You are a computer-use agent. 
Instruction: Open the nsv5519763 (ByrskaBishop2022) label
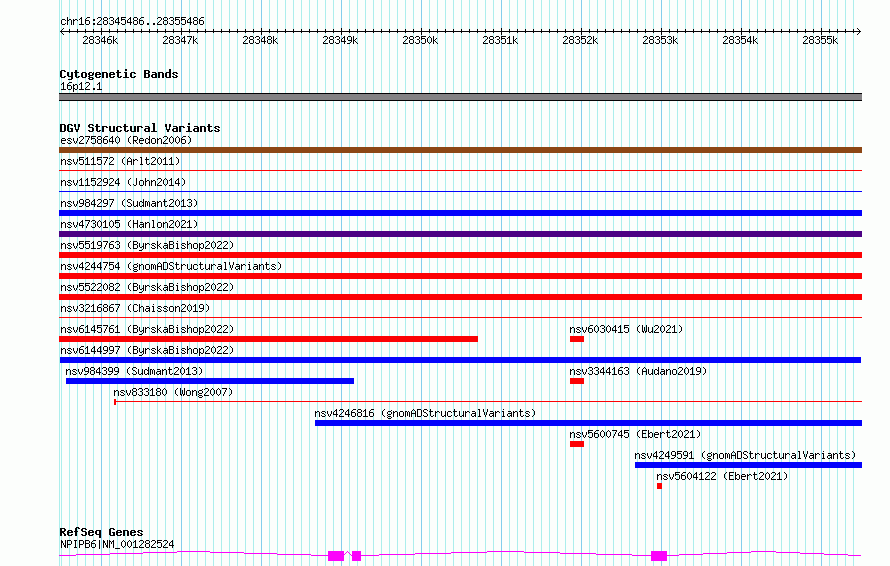(x=147, y=245)
